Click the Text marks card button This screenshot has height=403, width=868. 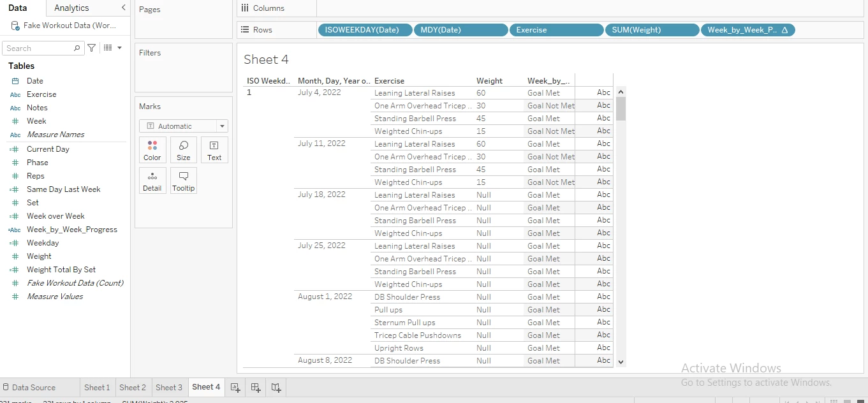214,150
